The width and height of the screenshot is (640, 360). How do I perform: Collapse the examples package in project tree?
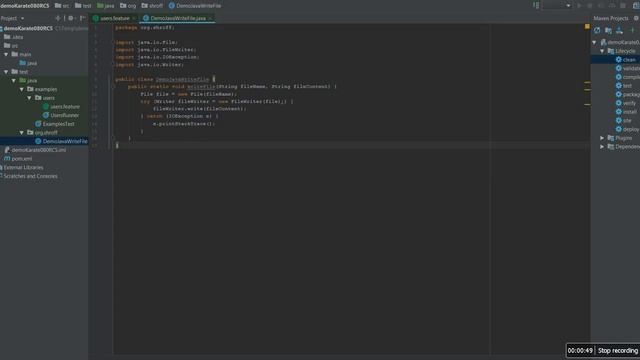[22, 89]
